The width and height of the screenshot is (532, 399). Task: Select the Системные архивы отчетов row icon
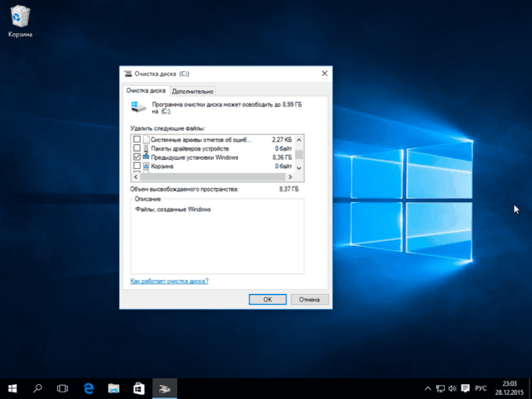pyautogui.click(x=146, y=140)
